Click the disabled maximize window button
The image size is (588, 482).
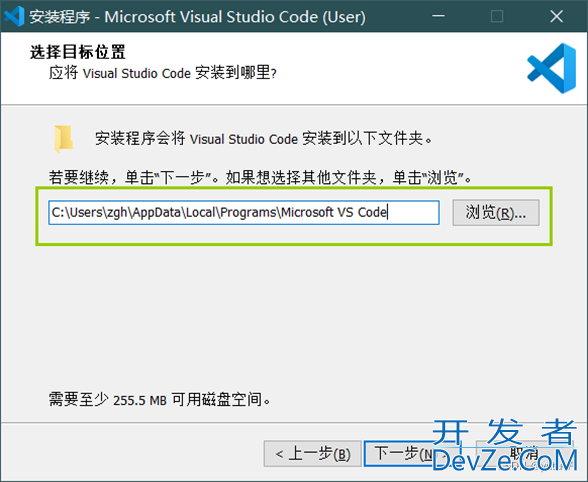[497, 16]
